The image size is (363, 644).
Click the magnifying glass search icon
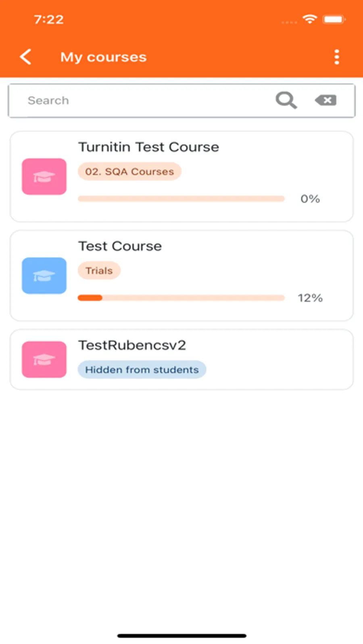pyautogui.click(x=286, y=100)
